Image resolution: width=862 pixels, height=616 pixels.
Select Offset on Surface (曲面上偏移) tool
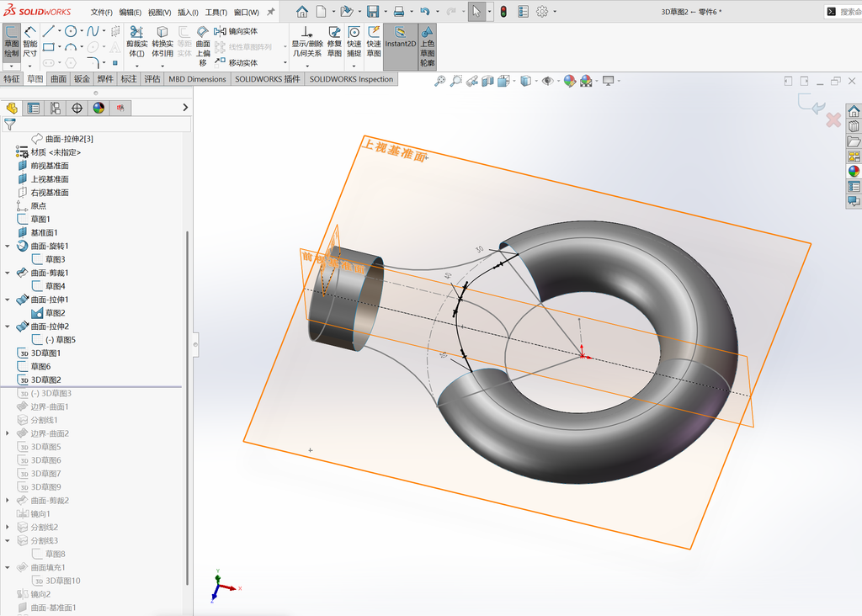tap(203, 46)
